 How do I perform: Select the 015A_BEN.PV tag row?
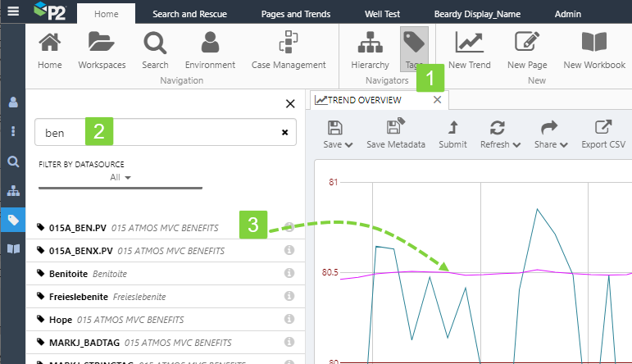[166, 228]
